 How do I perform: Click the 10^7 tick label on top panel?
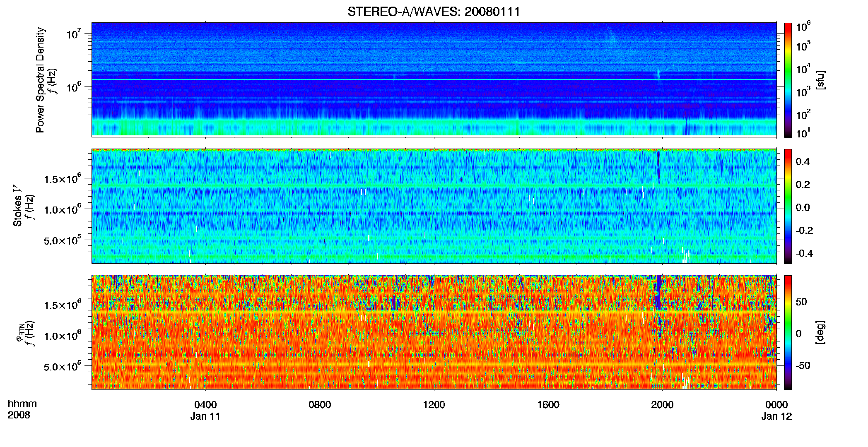[x=73, y=34]
